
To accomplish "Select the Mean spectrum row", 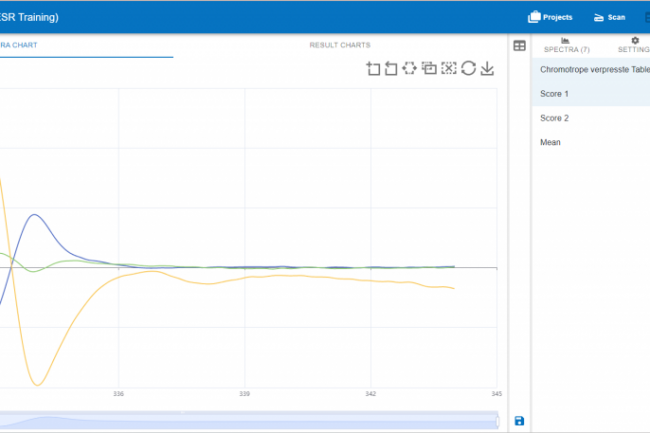I will [591, 142].
